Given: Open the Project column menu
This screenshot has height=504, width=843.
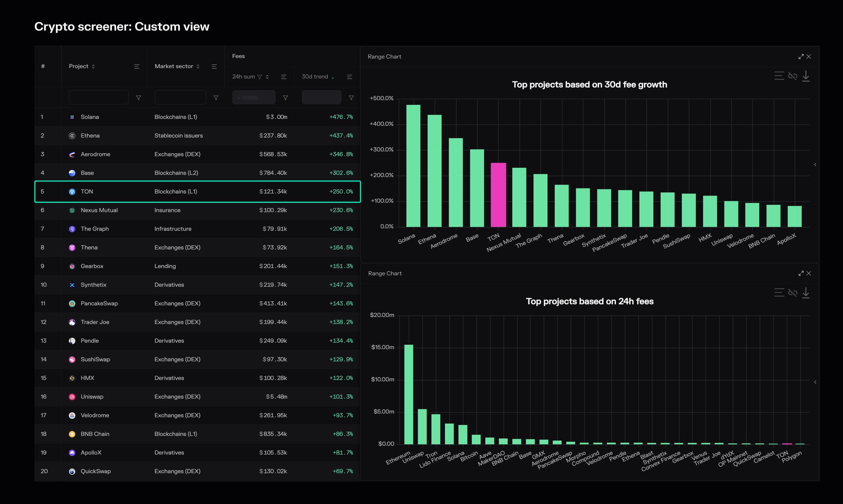Looking at the screenshot, I should coord(137,67).
